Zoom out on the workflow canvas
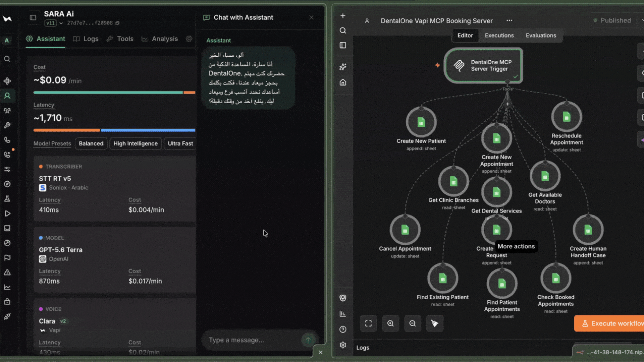The image size is (644, 362). coord(413,323)
